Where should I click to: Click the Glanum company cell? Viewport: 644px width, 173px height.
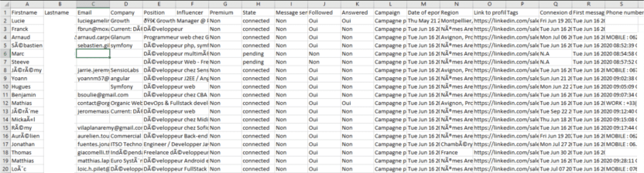coord(126,37)
